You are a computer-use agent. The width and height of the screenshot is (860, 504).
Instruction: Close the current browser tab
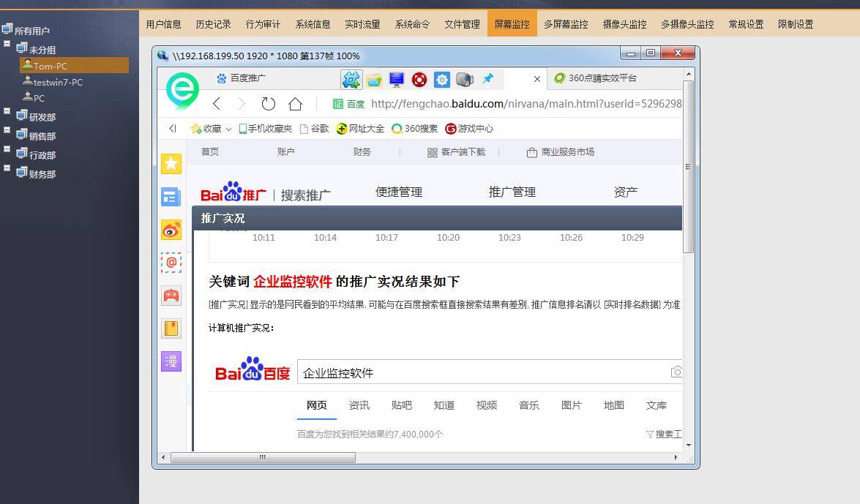pyautogui.click(x=537, y=79)
